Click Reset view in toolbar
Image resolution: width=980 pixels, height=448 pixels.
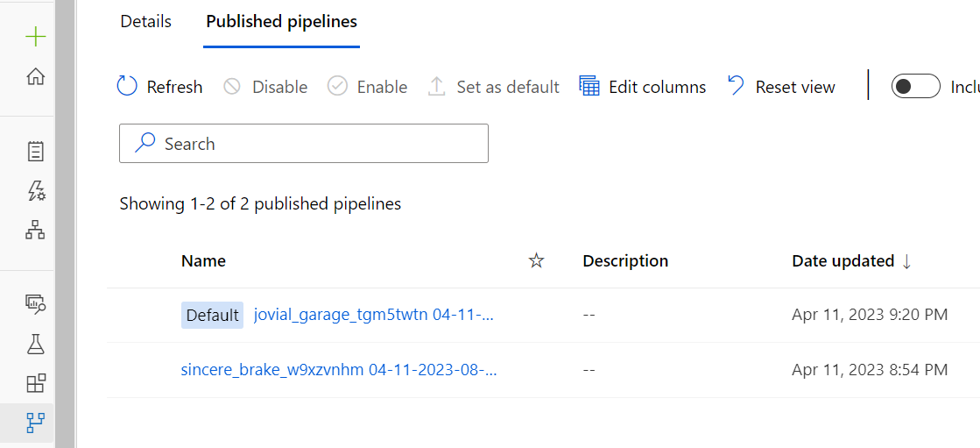pos(781,86)
